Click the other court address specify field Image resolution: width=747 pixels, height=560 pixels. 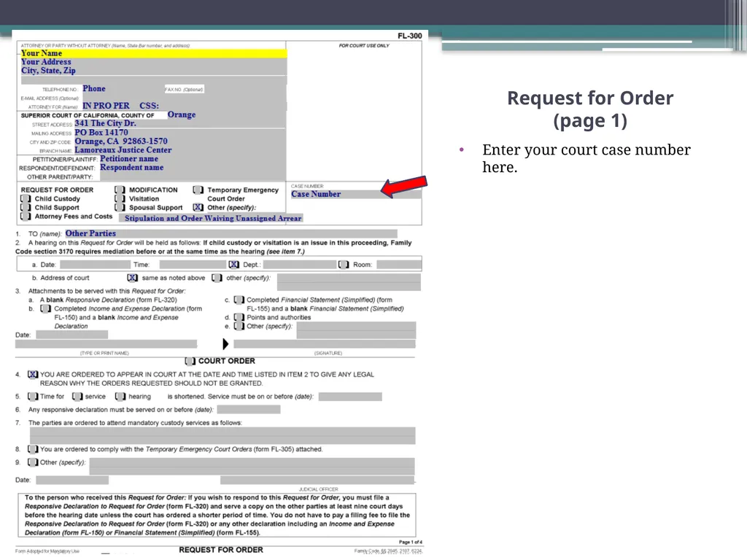349,282
